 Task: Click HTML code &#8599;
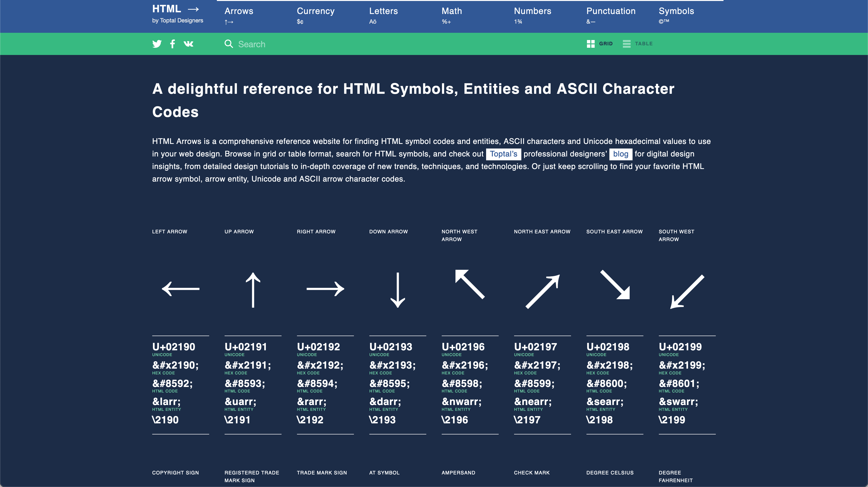(534, 384)
